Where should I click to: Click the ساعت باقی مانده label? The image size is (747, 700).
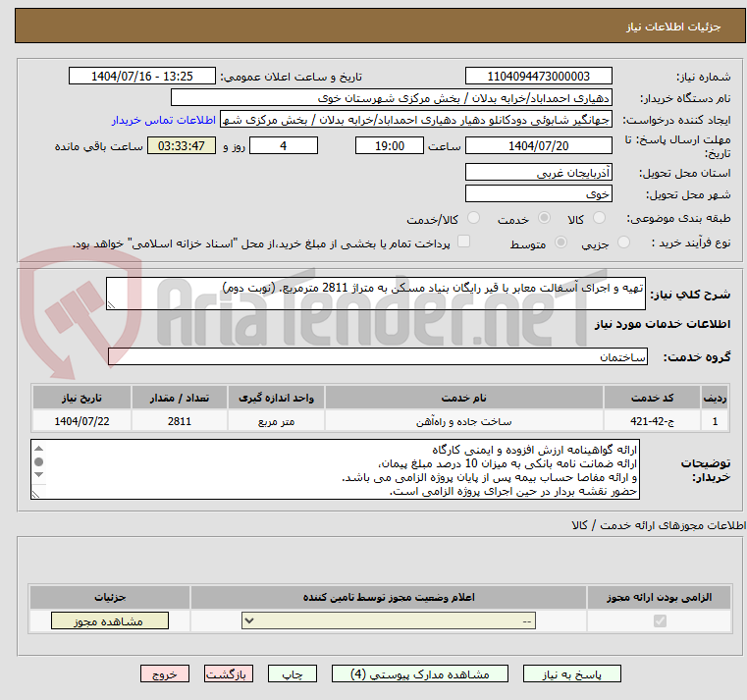coord(98,146)
